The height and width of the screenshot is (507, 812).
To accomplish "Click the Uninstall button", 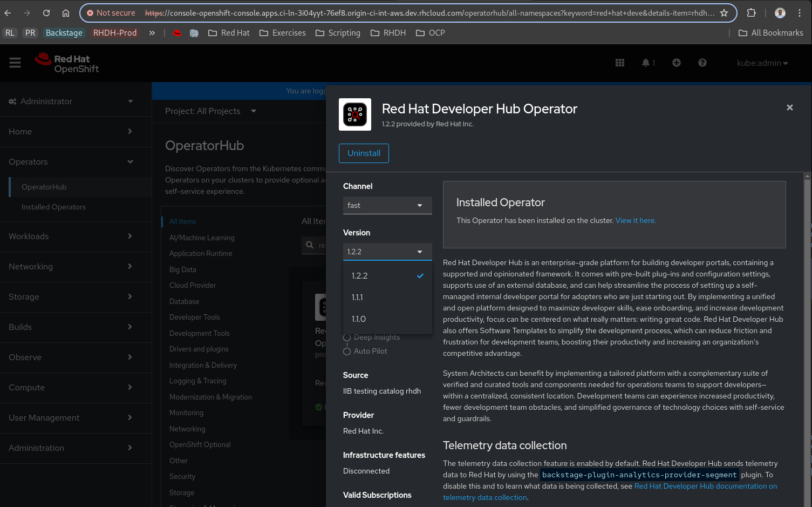I will coord(364,153).
